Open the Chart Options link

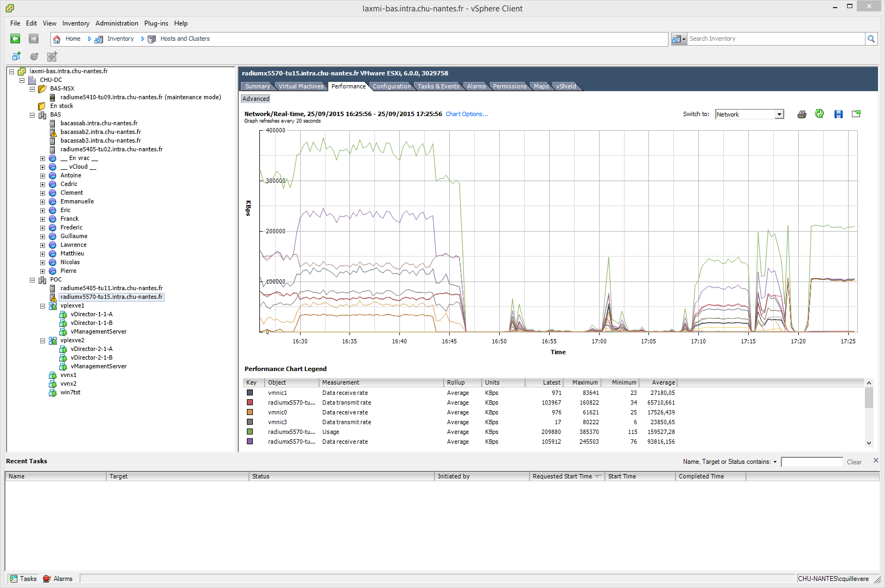(467, 114)
